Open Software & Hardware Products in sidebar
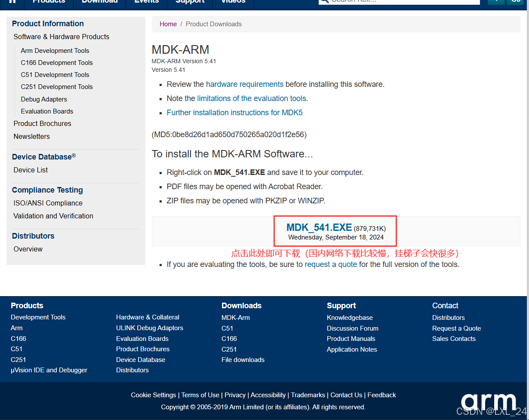529x420 pixels. click(x=62, y=37)
